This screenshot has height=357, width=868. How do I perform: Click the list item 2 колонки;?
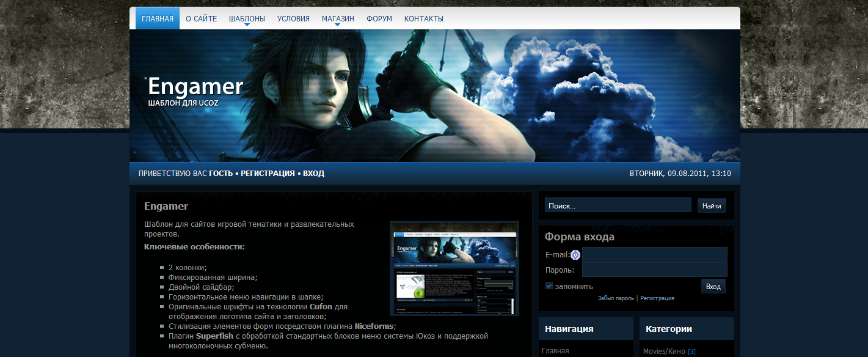[x=188, y=268]
